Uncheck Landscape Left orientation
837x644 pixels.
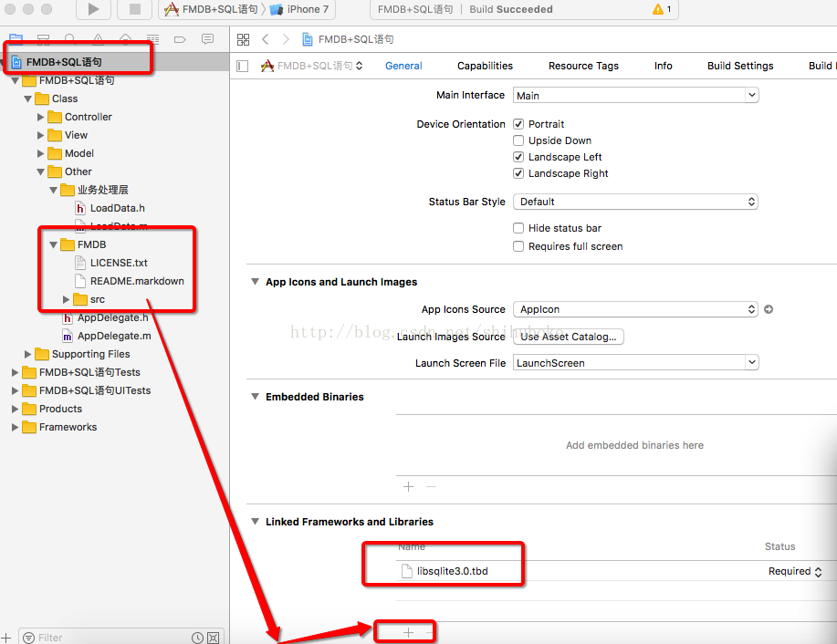coord(518,158)
